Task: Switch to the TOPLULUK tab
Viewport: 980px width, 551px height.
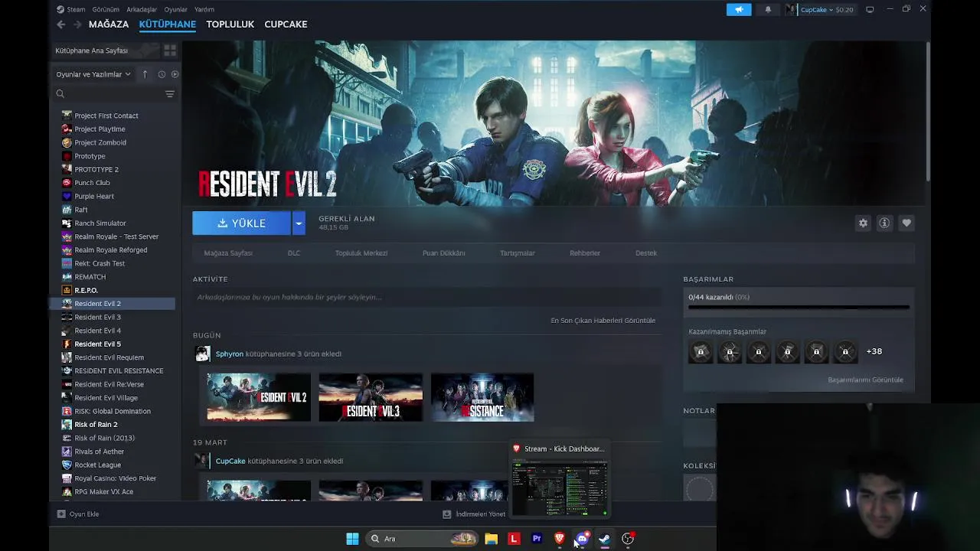Action: point(230,24)
